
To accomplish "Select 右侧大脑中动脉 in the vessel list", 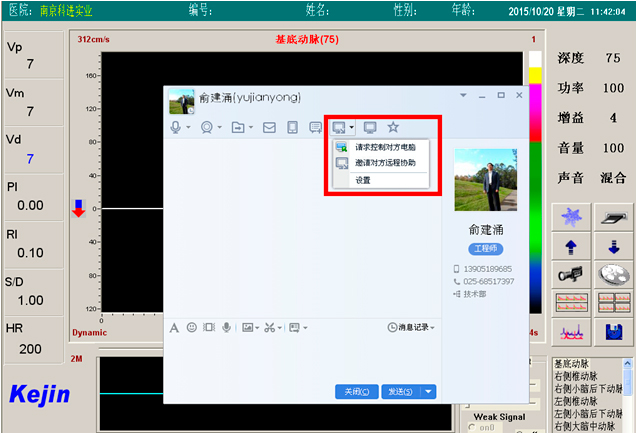I will point(585,426).
